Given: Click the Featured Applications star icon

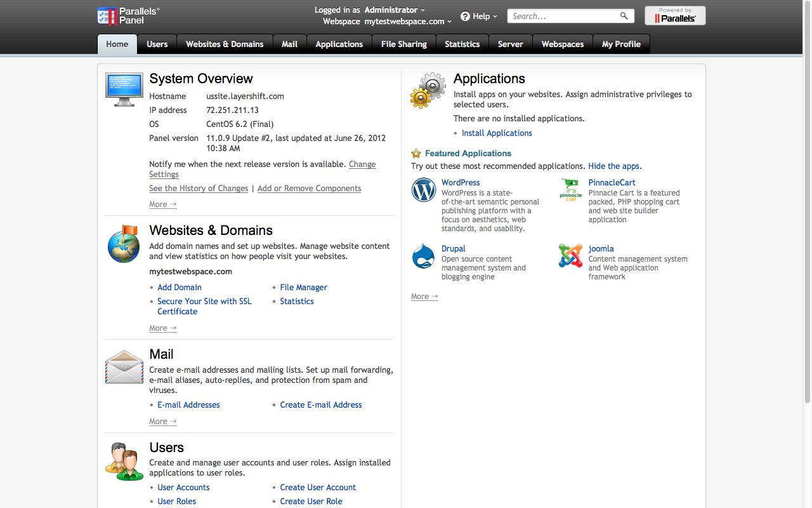Looking at the screenshot, I should tap(416, 154).
